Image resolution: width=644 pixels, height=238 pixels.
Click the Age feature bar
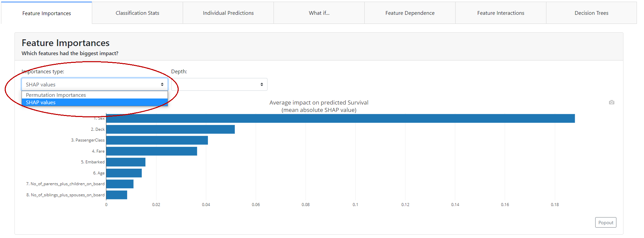124,173
